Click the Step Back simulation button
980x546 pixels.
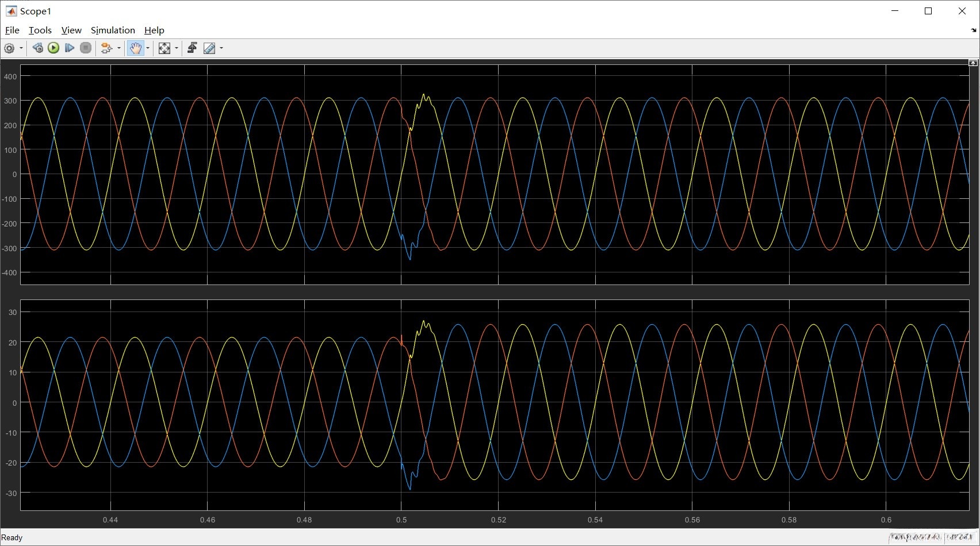37,48
